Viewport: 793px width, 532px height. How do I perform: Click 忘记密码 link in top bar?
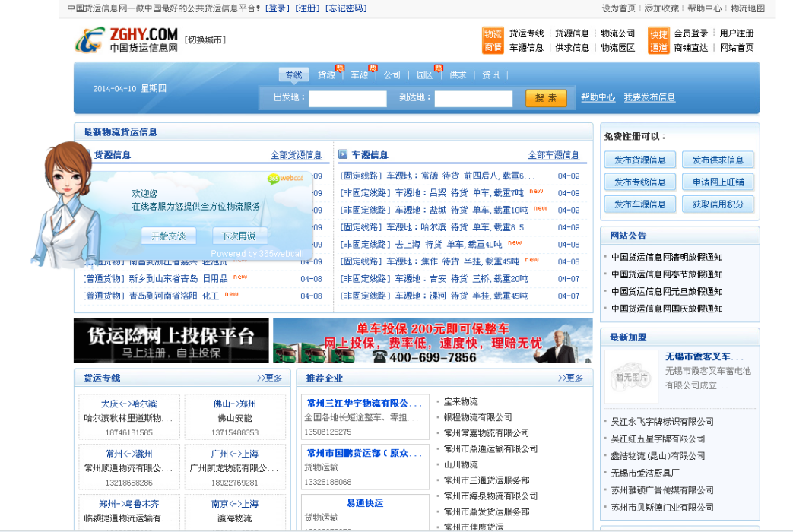347,8
